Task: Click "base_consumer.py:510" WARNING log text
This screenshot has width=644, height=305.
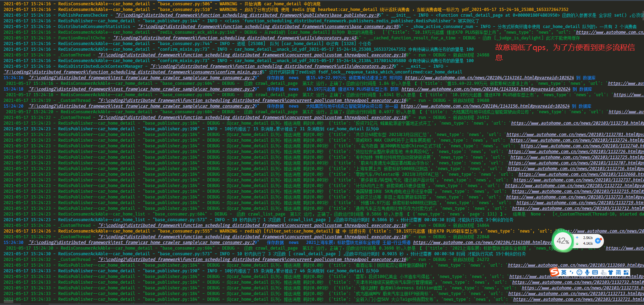Action: (185, 10)
